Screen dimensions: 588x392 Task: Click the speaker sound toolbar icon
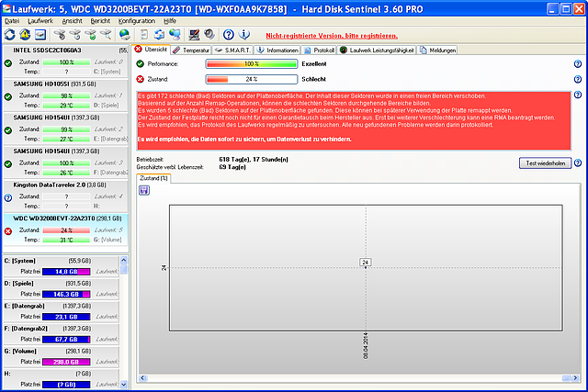tap(209, 35)
